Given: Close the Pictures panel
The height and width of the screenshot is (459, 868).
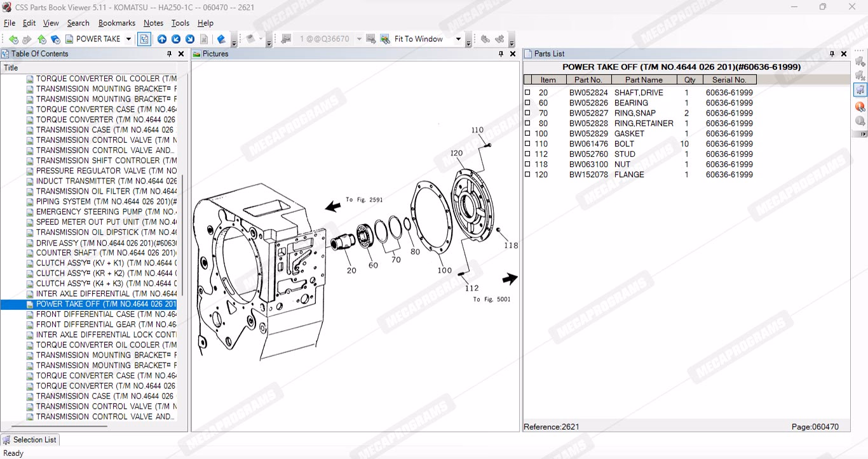Looking at the screenshot, I should tap(513, 54).
